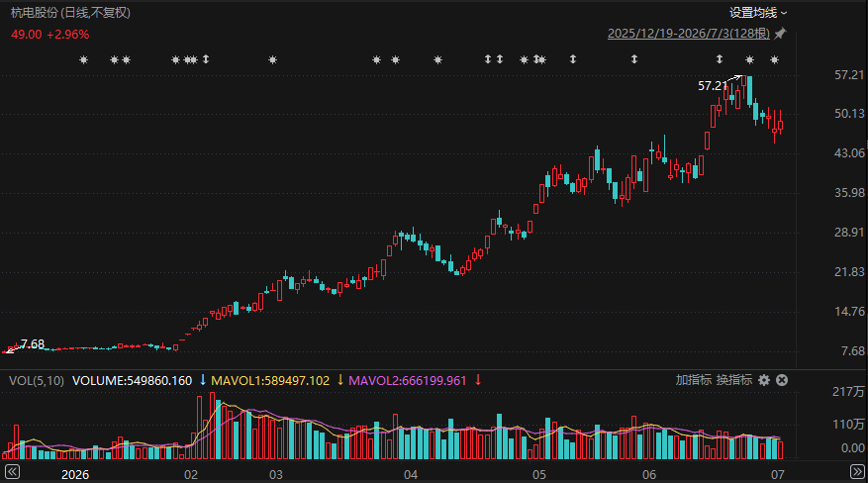
Task: Click the 03 month label on time axis
Action: tap(276, 475)
